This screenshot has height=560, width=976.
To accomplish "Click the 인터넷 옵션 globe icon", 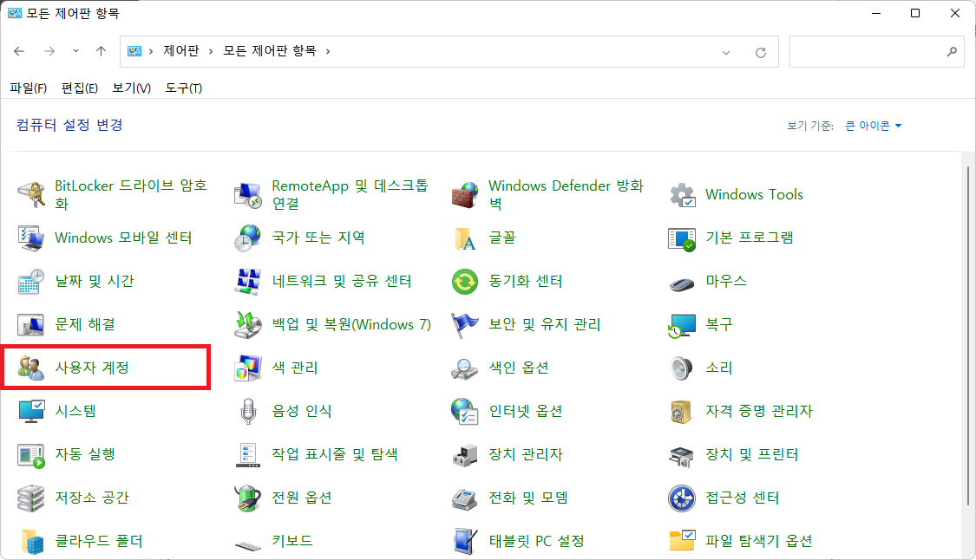I will coord(465,411).
